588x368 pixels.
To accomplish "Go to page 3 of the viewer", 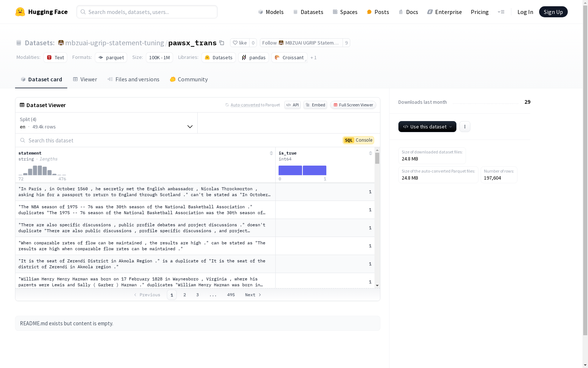I will [197, 295].
